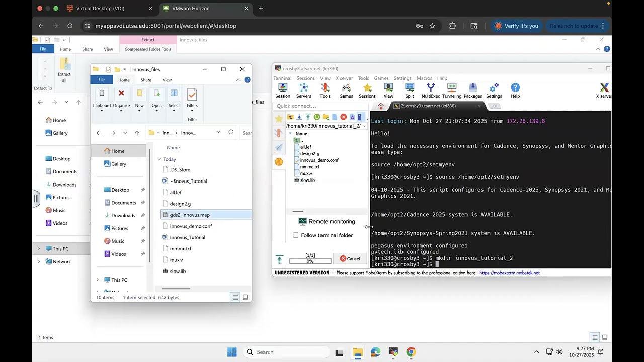644x362 pixels.
Task: Open the X server menu in MobaXterm
Action: tap(344, 78)
